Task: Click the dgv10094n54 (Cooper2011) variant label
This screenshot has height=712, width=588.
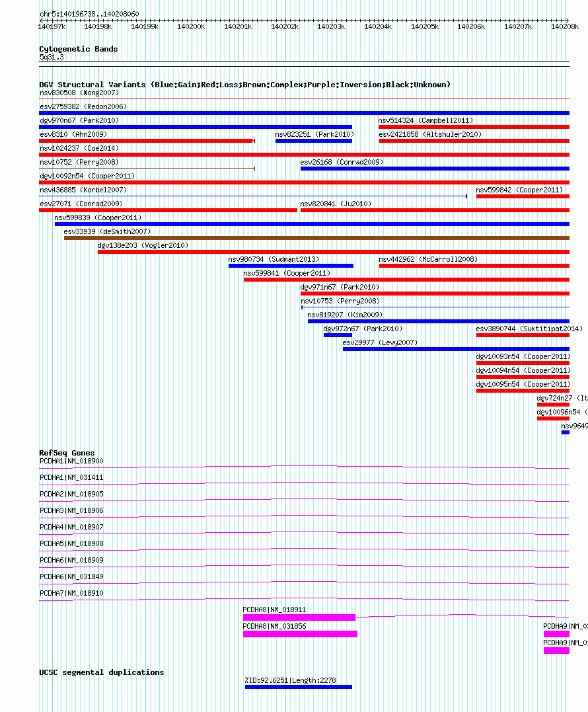Action: pos(523,370)
